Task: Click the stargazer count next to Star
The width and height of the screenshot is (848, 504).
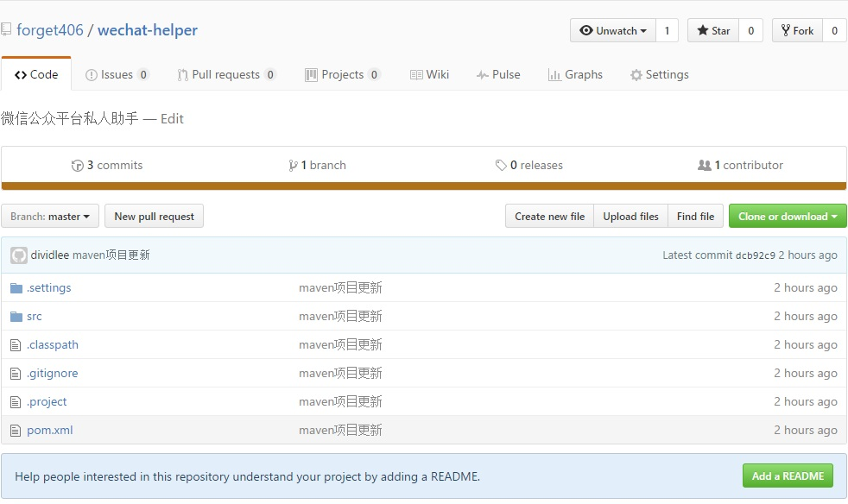Action: coord(750,30)
